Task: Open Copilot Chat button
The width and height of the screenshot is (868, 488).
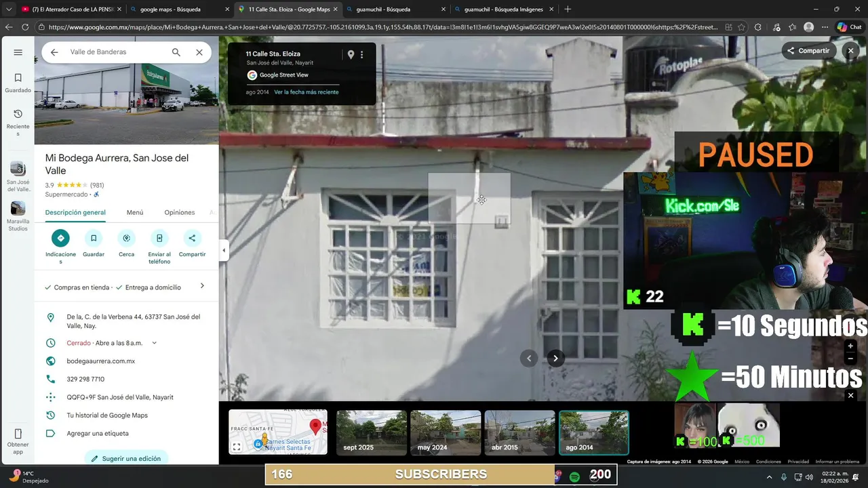Action: pyautogui.click(x=849, y=27)
